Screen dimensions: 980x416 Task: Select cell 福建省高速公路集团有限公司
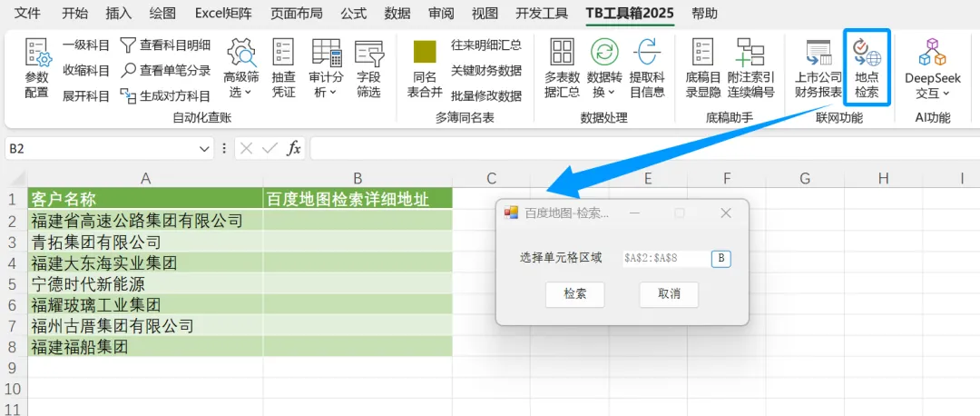coord(145,220)
